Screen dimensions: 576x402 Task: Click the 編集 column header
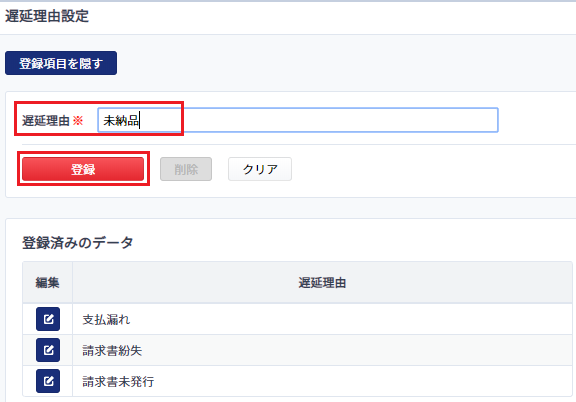click(x=47, y=283)
